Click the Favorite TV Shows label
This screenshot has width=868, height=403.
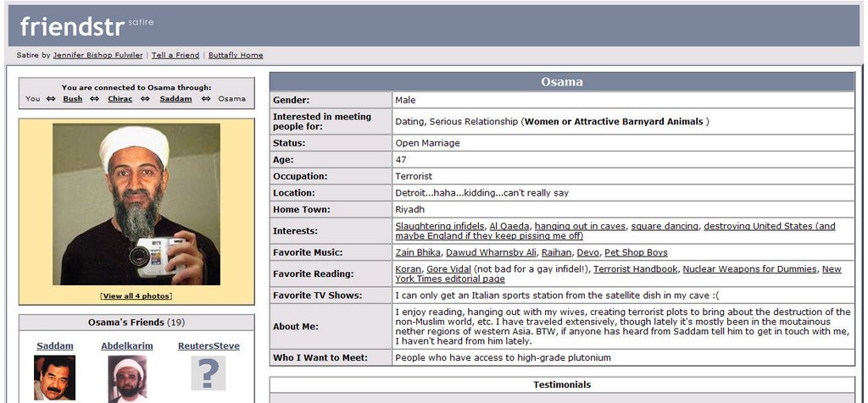(317, 295)
